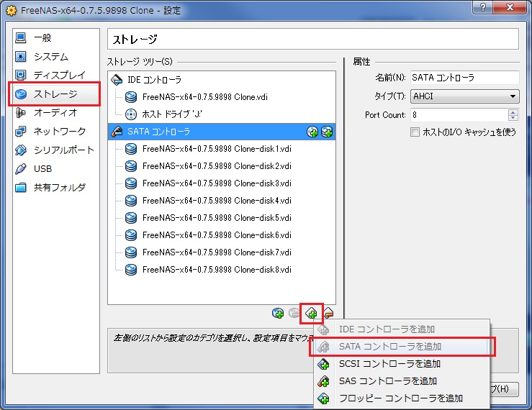Open the ネットワーク settings category
532x410 pixels.
tap(56, 131)
